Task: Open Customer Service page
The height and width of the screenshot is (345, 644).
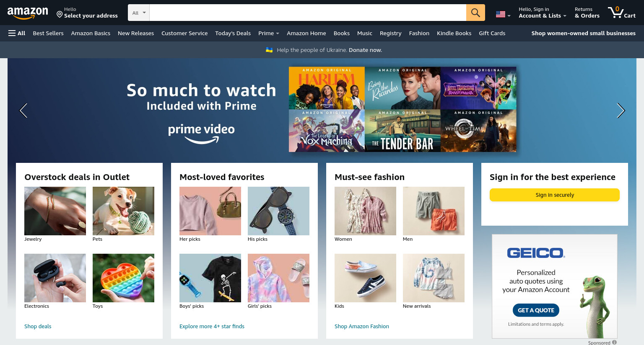Action: click(x=184, y=33)
